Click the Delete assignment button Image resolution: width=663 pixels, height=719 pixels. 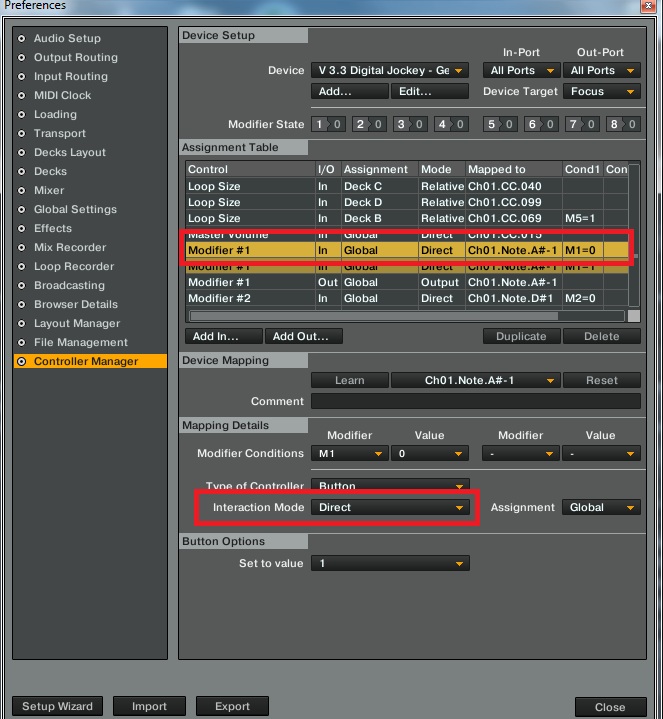pos(602,337)
